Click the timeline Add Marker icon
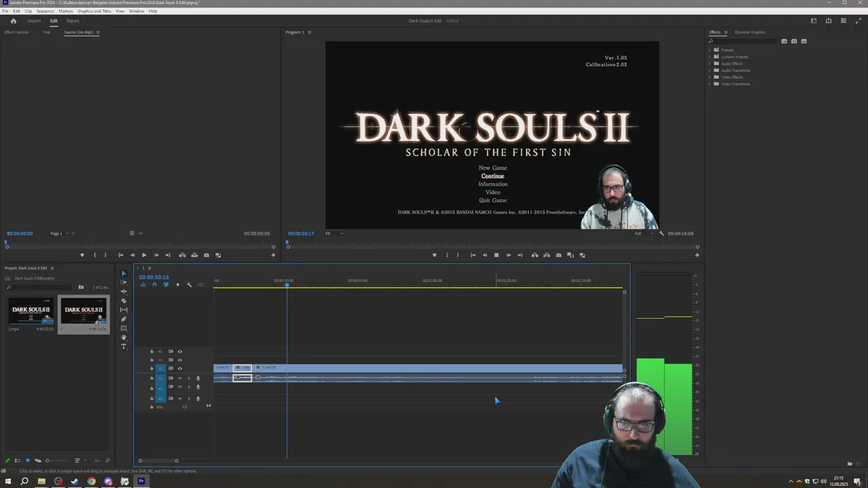Image resolution: width=868 pixels, height=488 pixels. [x=178, y=285]
